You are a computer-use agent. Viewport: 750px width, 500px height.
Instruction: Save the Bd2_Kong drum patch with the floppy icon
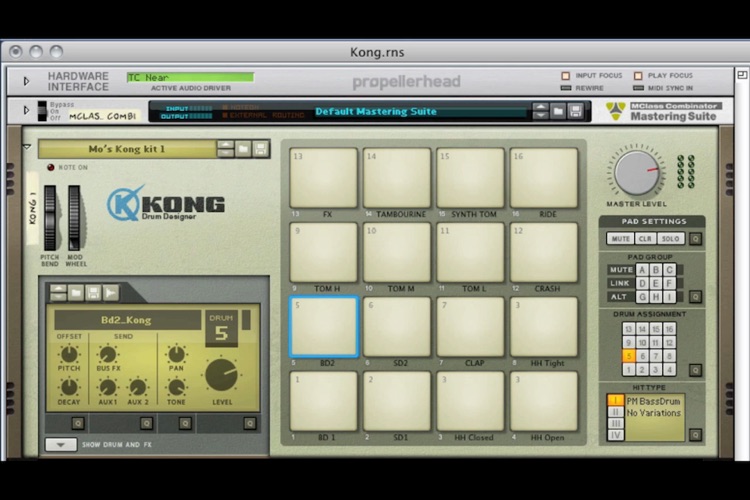point(93,292)
